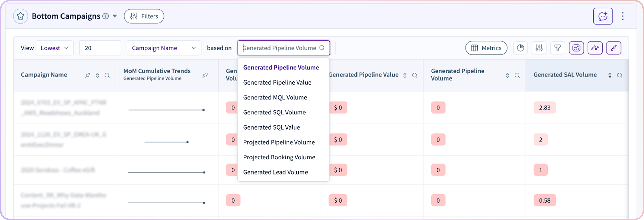Open the three-dot more options menu
The image size is (644, 220).
click(x=623, y=16)
